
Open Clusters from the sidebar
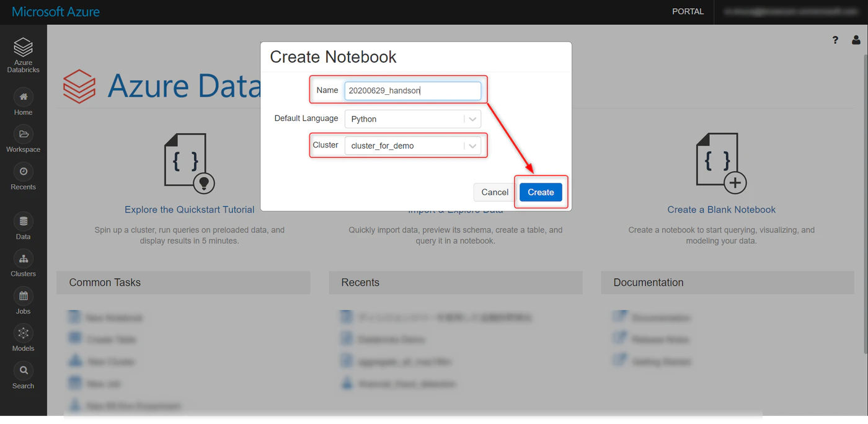coord(23,258)
